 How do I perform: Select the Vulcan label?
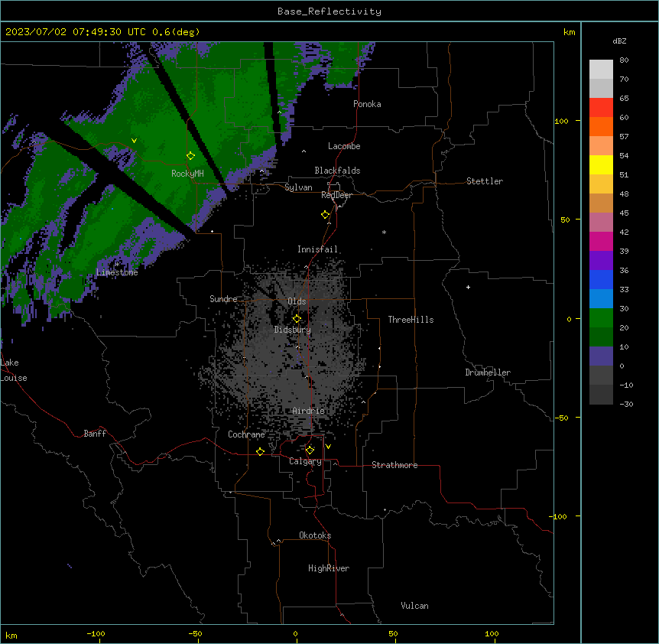(415, 606)
